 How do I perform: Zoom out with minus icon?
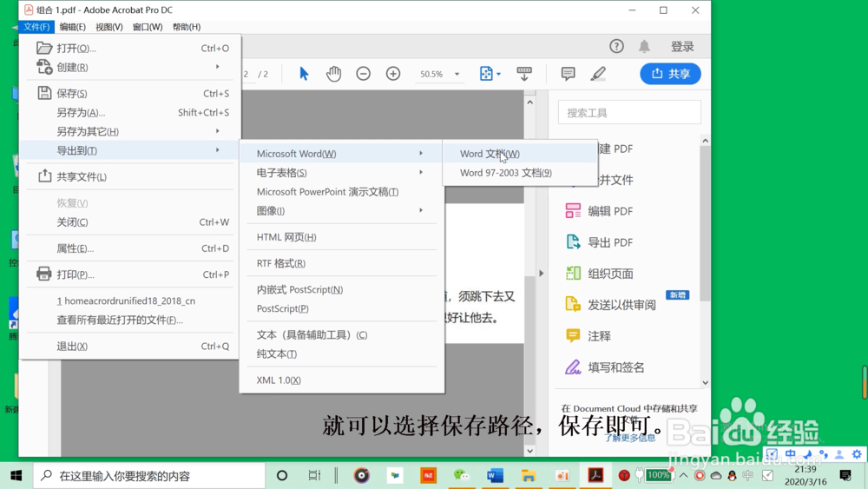[x=363, y=74]
